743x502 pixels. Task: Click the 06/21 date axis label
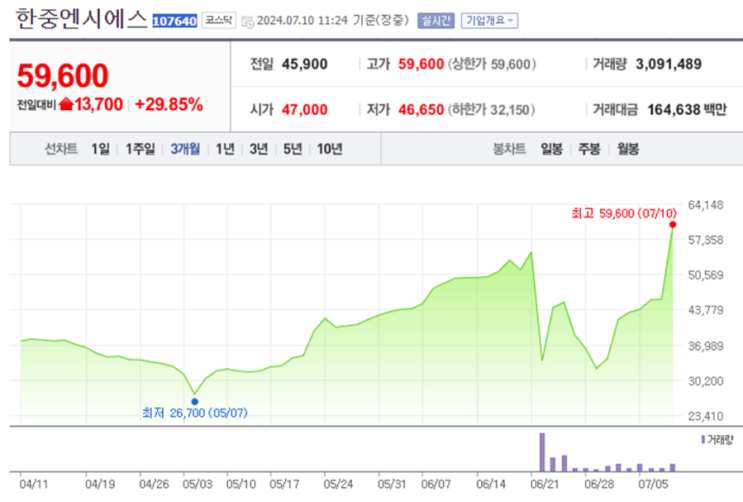pyautogui.click(x=544, y=484)
